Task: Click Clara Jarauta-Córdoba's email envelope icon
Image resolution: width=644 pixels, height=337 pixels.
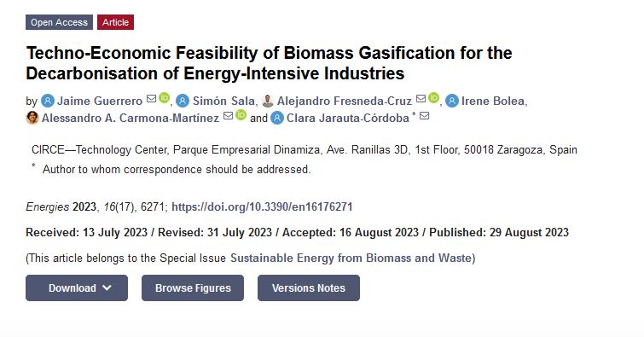Action: pyautogui.click(x=425, y=116)
